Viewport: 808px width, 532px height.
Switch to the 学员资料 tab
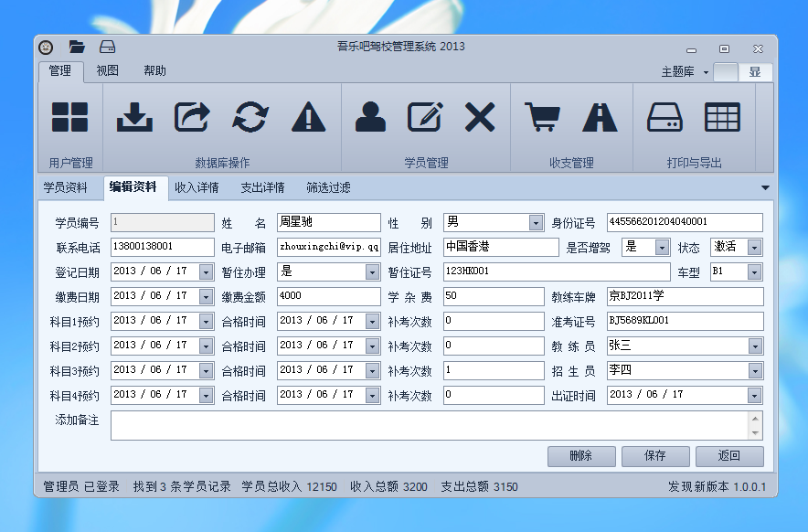click(x=66, y=187)
